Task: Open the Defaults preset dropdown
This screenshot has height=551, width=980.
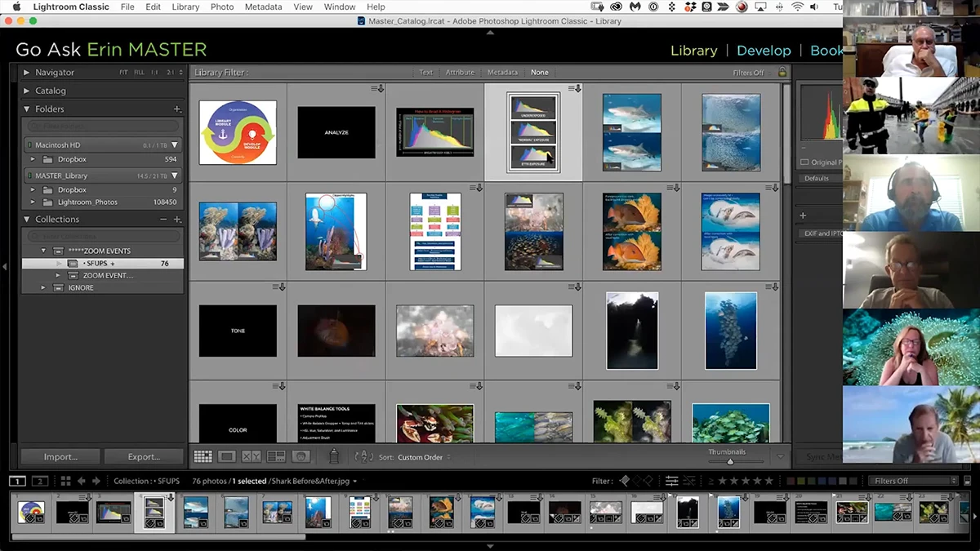Action: point(821,178)
